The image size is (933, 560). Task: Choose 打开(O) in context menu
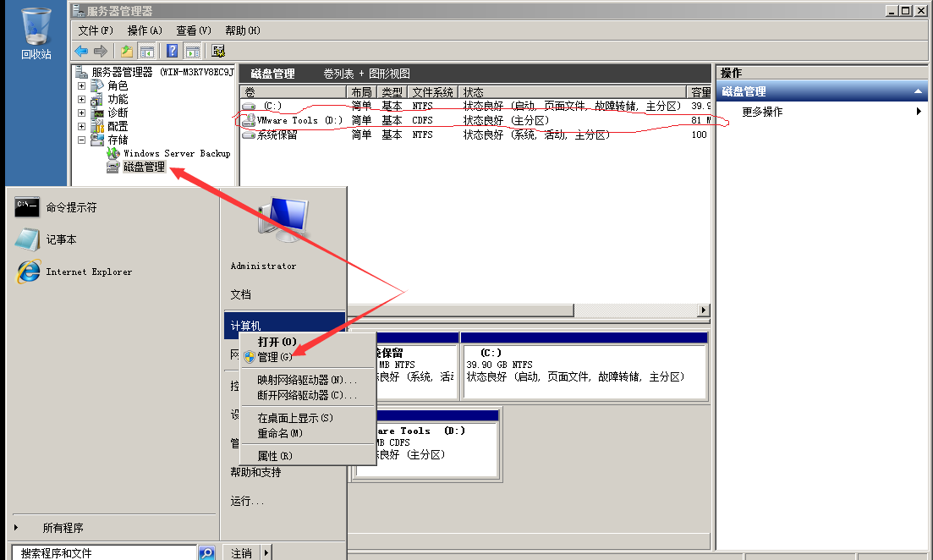tap(307, 342)
